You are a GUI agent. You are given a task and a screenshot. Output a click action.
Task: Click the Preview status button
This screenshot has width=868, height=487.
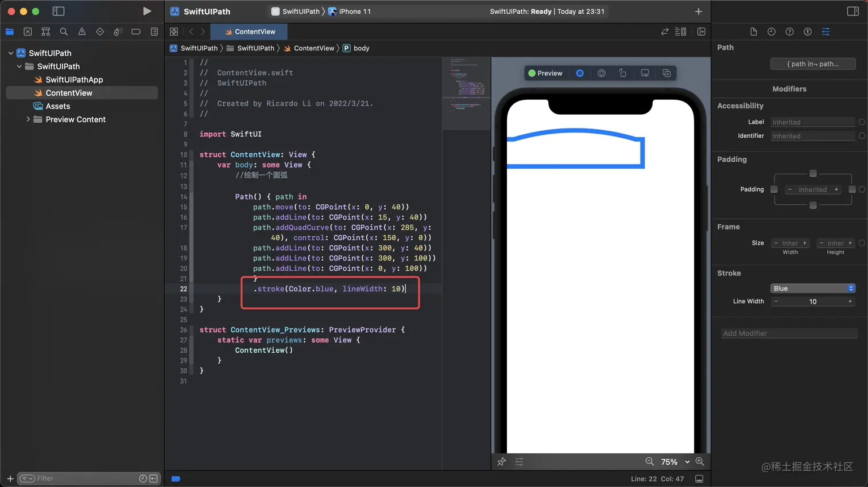545,73
